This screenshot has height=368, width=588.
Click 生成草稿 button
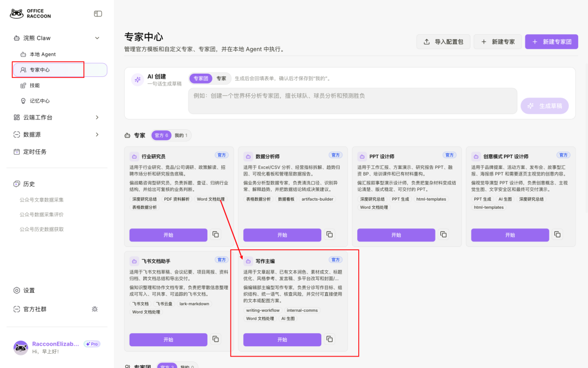[544, 106]
